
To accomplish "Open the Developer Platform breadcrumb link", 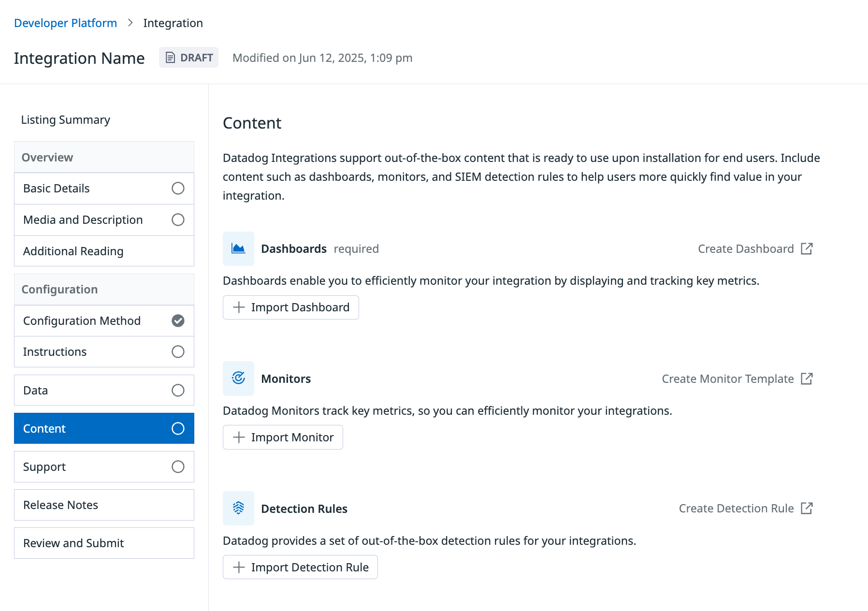I will [x=65, y=23].
